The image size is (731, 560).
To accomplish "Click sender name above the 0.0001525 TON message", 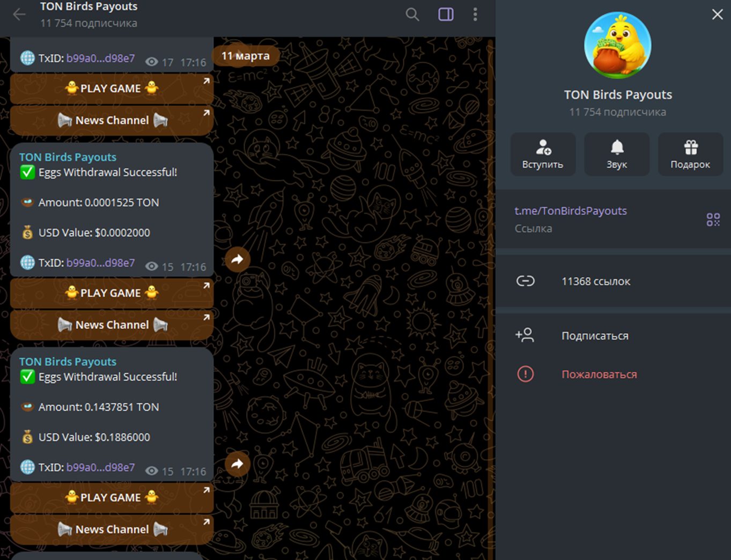I will coord(68,157).
